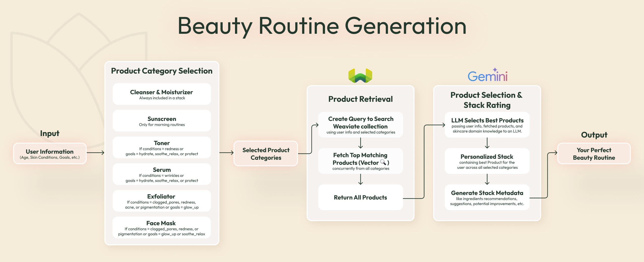
Task: Select the Serum category card
Action: (x=162, y=174)
